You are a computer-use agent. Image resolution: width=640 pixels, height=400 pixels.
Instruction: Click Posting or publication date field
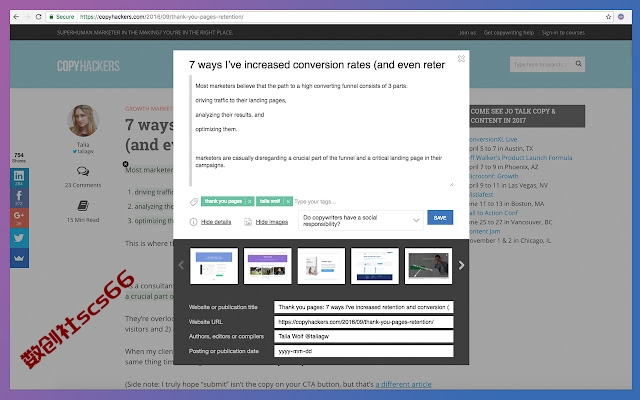pyautogui.click(x=364, y=351)
